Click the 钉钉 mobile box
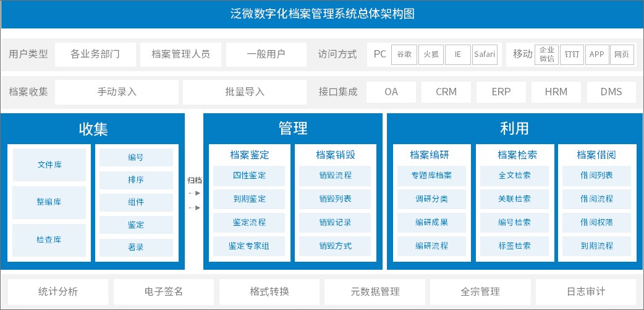Screen dimensions: 644x310 click(x=572, y=54)
